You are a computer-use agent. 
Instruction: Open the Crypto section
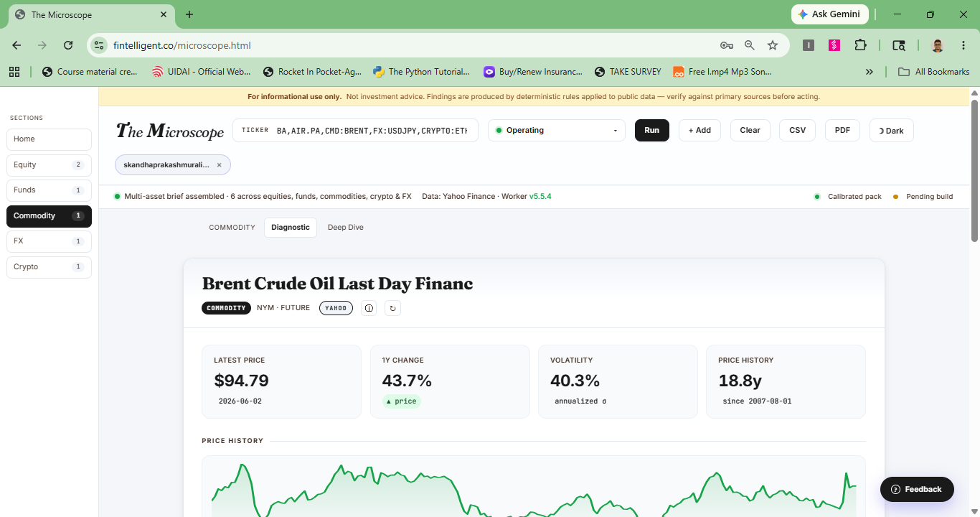49,267
